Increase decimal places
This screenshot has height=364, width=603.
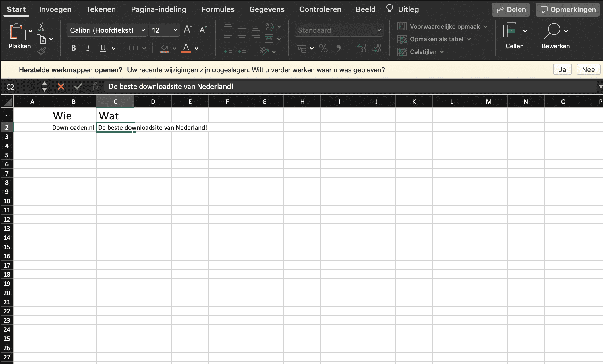coord(362,48)
